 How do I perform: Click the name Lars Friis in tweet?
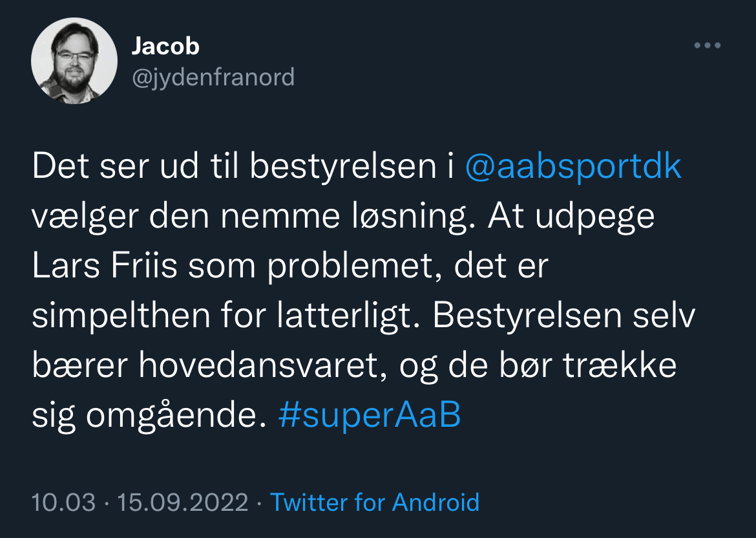pyautogui.click(x=104, y=266)
